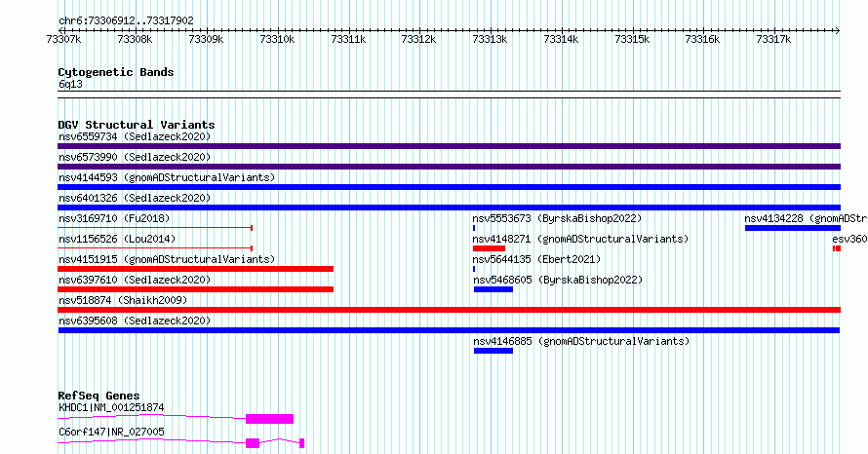Click the DGV Structural Variants track title
Viewport: 868px width, 454px height.
(137, 125)
